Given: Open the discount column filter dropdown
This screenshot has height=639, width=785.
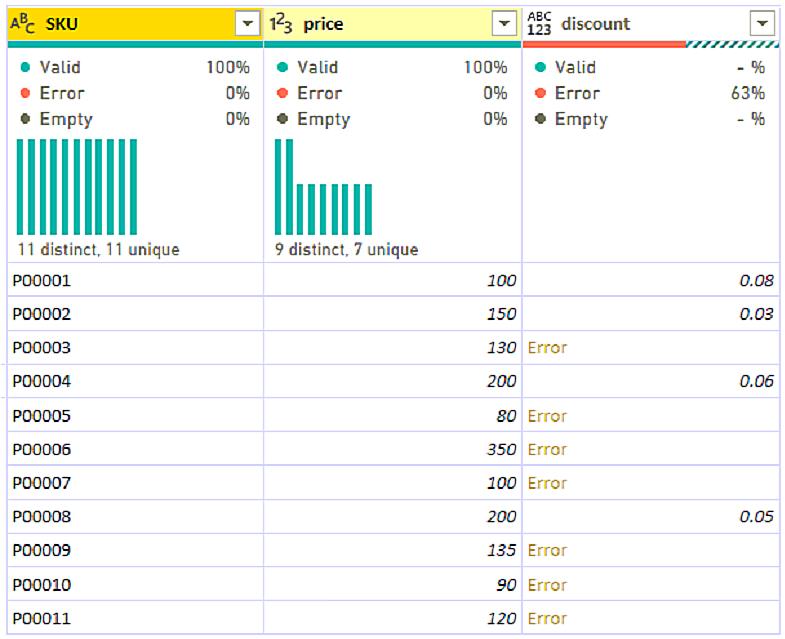Looking at the screenshot, I should (762, 24).
